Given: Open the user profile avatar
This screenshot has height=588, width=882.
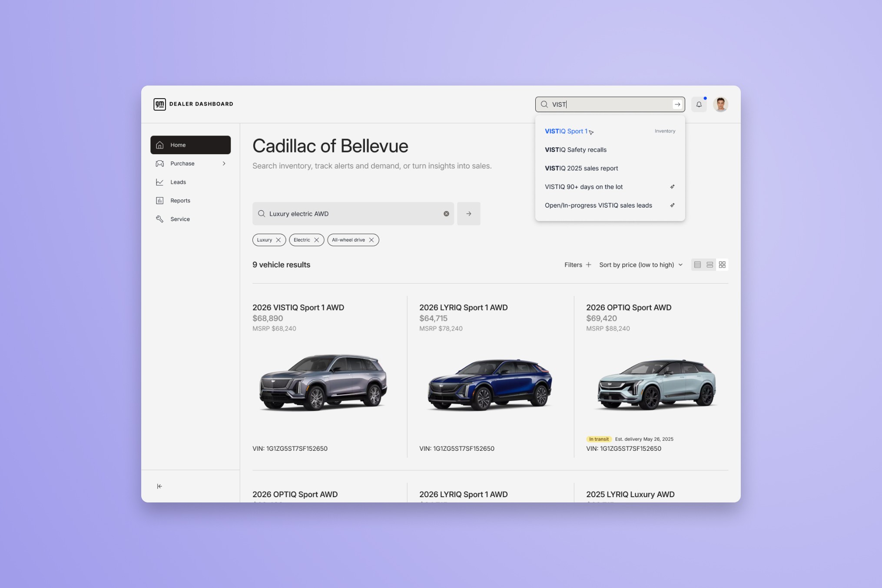Looking at the screenshot, I should click(x=720, y=104).
